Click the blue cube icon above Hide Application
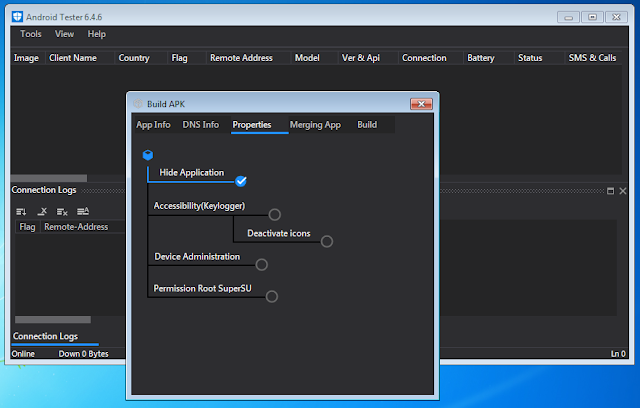This screenshot has width=640, height=408. (148, 155)
